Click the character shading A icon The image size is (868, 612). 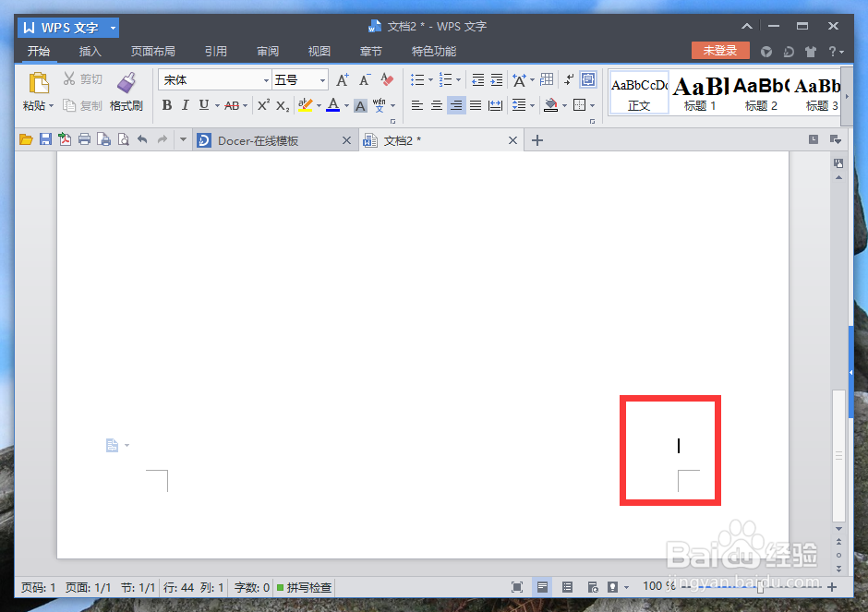tap(360, 105)
